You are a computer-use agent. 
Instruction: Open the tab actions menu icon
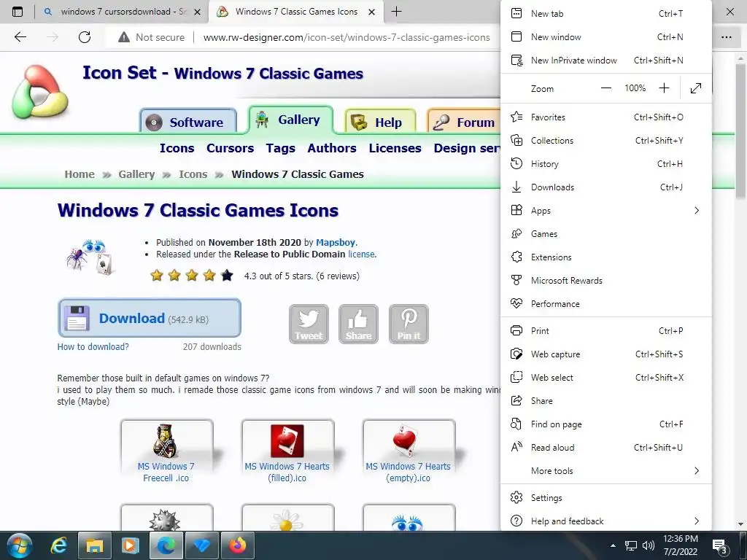click(18, 12)
